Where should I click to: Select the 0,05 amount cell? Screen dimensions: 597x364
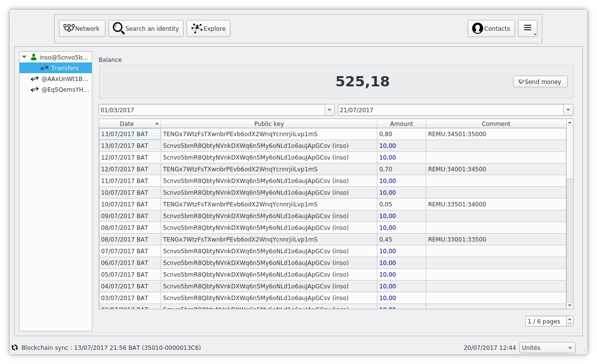(x=402, y=204)
